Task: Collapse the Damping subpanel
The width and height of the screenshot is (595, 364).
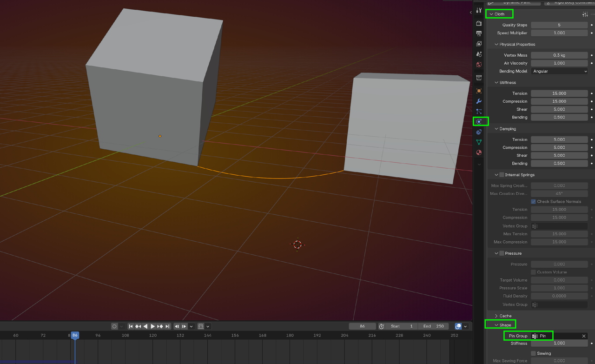Action: pos(496,129)
